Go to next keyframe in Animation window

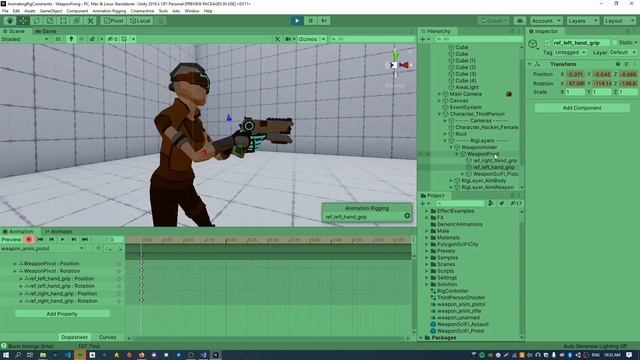pos(74,240)
